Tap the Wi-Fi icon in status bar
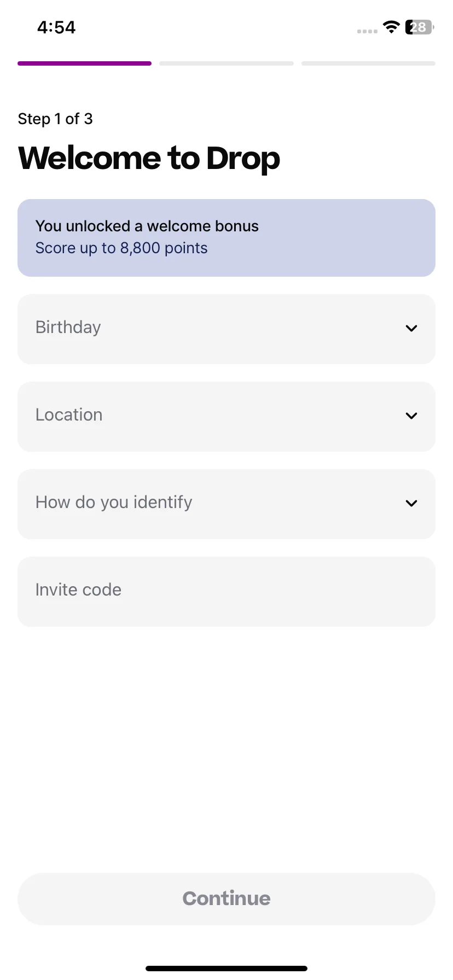The width and height of the screenshot is (453, 980). 391,27
